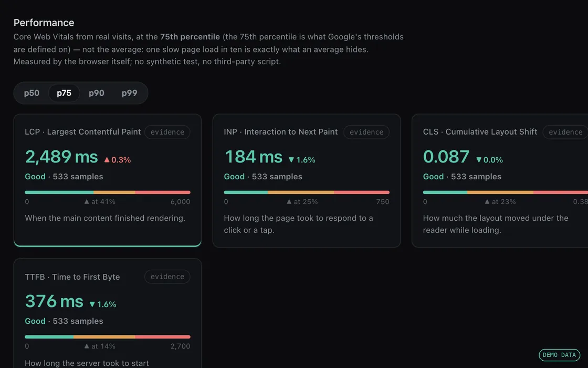
Task: Select the p75 percentile option
Action: (x=64, y=93)
